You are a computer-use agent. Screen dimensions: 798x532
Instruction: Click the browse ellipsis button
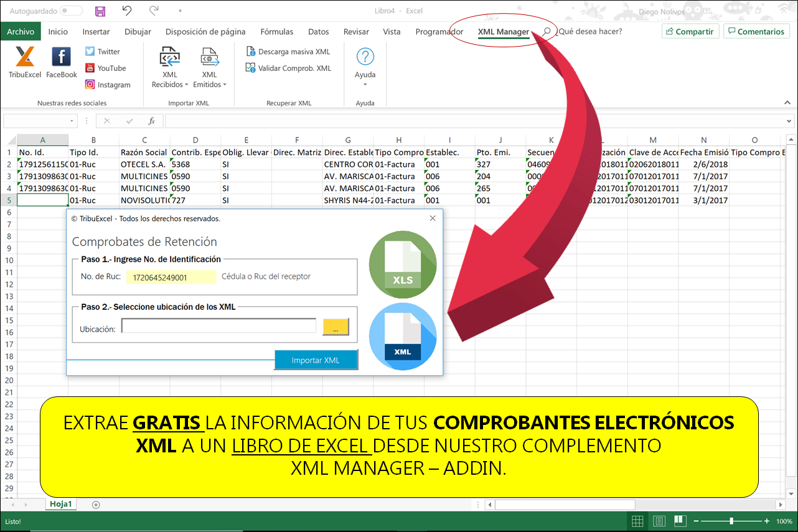(336, 328)
